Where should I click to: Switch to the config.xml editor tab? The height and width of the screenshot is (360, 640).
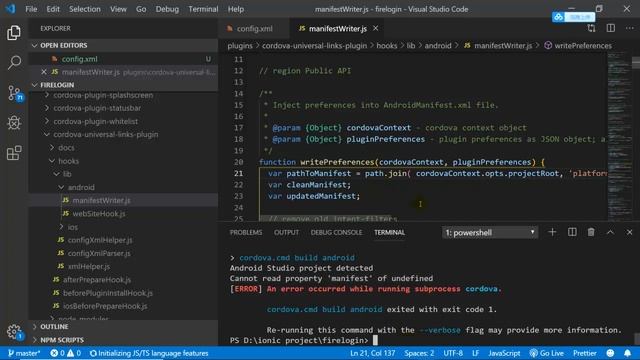click(254, 29)
